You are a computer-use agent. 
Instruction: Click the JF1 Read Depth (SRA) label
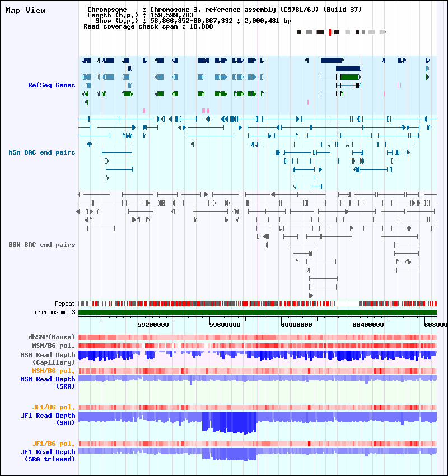click(x=48, y=419)
